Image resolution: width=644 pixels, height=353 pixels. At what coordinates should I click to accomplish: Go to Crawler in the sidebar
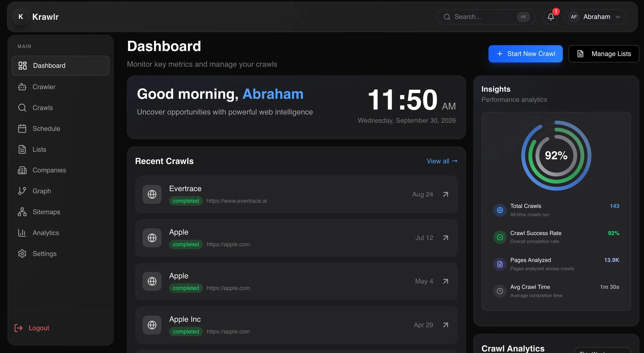pyautogui.click(x=61, y=87)
